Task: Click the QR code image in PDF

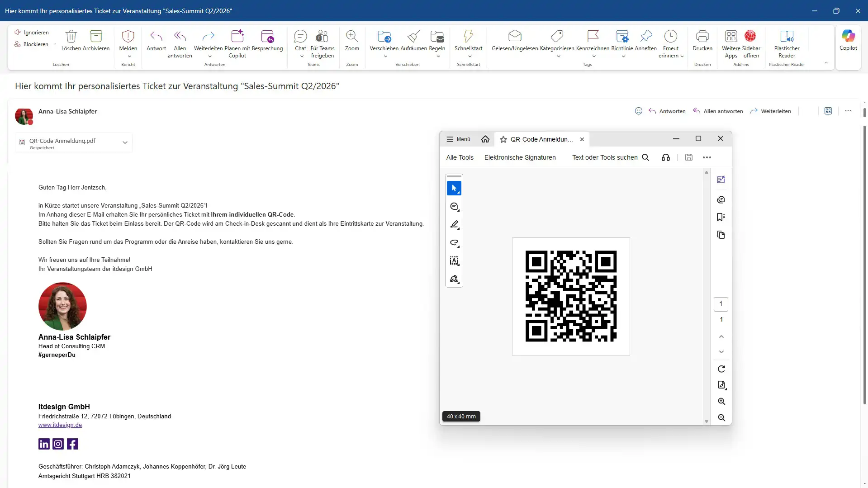Action: (x=571, y=296)
